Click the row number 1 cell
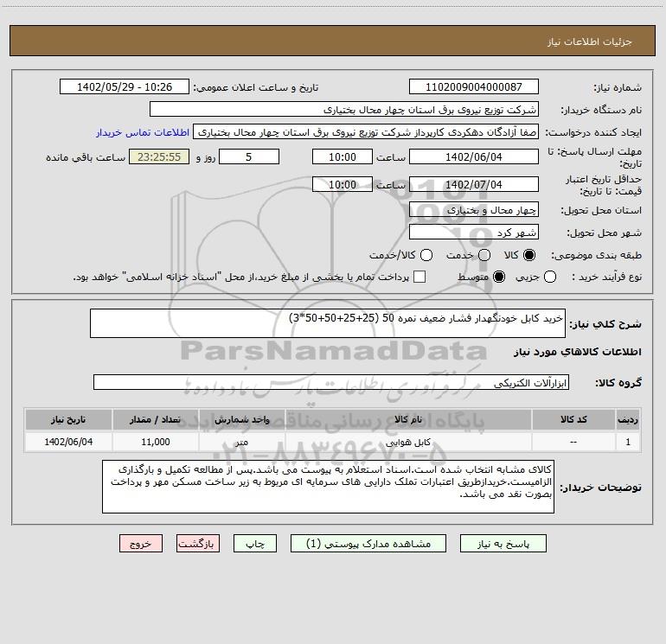Viewport: 666px width, 644px height. click(x=628, y=442)
